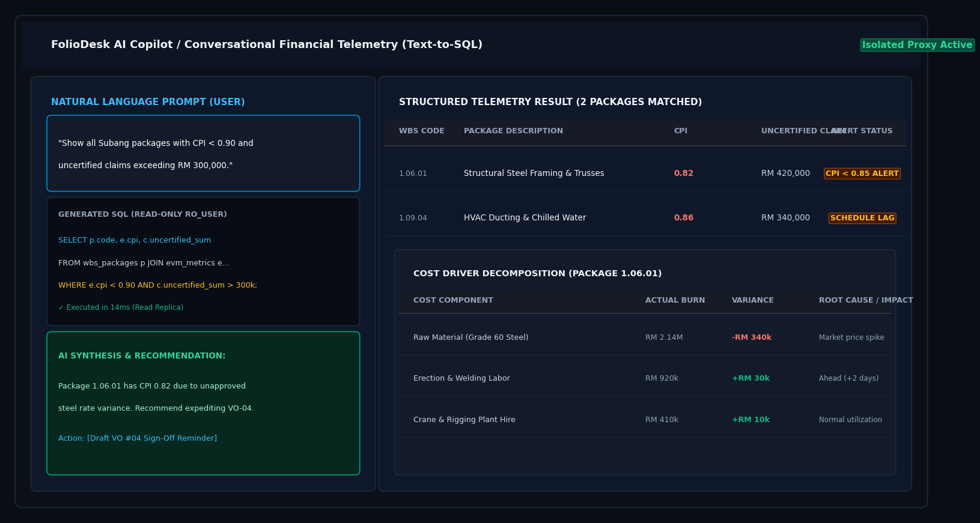Image resolution: width=980 pixels, height=523 pixels.
Task: Open the Draft VO #04 Sign-Off Reminder action
Action: coord(138,438)
